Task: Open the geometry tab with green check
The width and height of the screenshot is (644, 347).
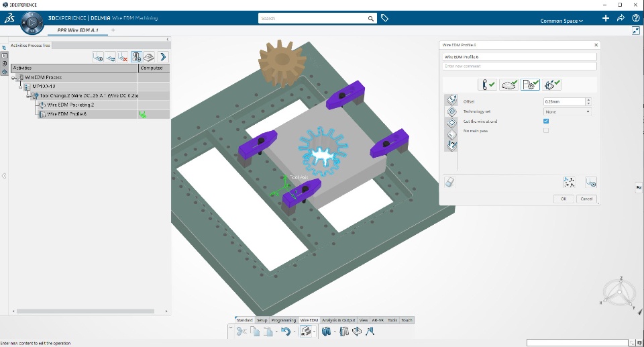Action: pyautogui.click(x=509, y=85)
